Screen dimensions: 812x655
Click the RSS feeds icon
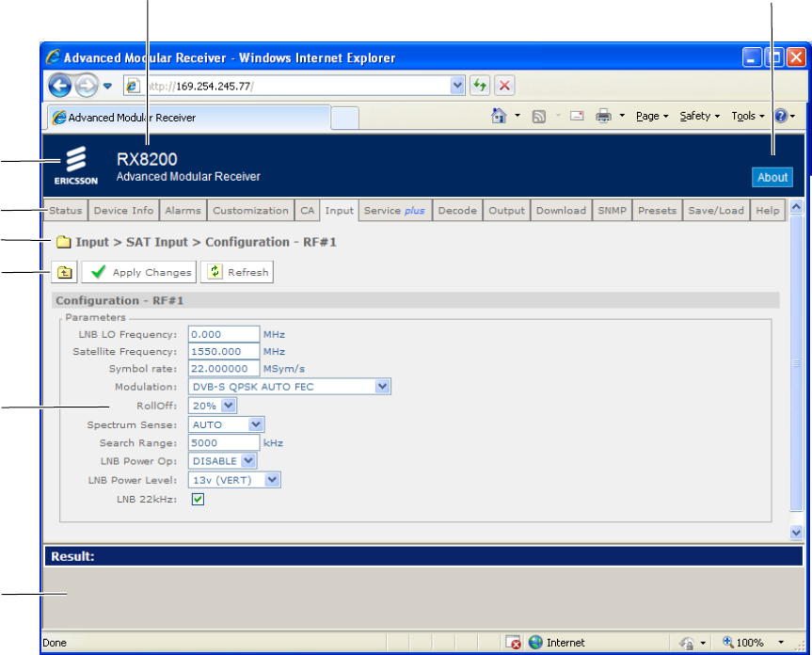coord(538,117)
